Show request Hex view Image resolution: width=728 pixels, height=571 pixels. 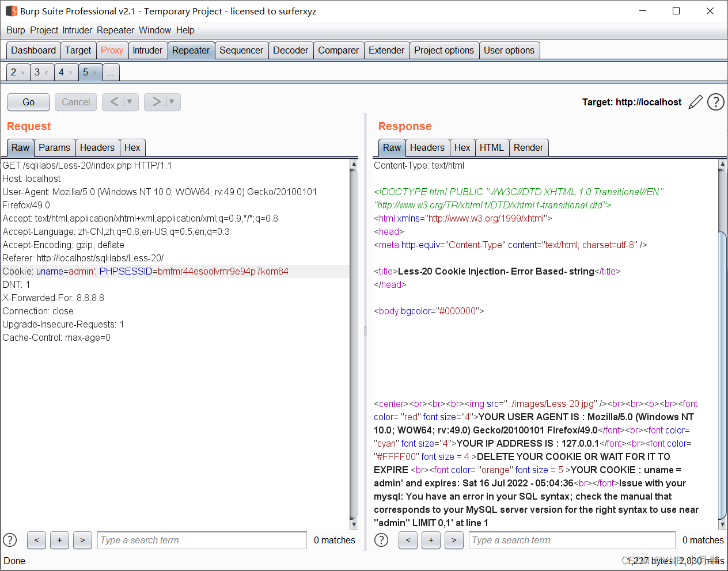[132, 147]
